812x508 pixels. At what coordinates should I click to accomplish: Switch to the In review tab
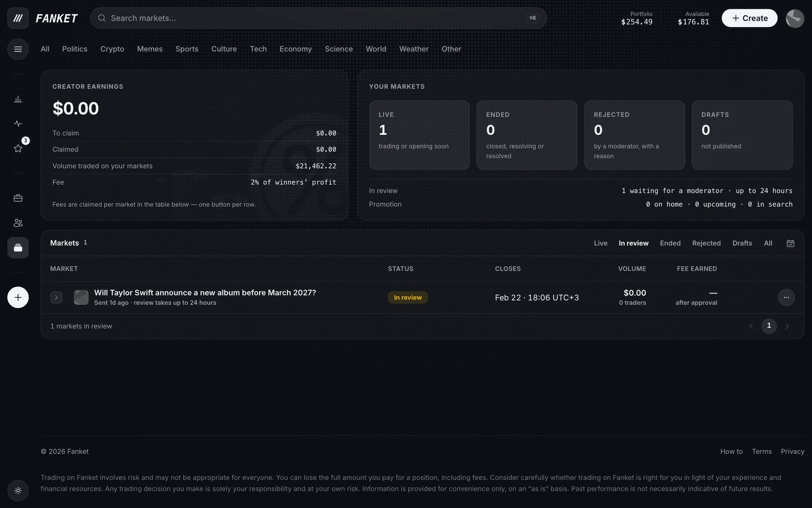pos(633,243)
